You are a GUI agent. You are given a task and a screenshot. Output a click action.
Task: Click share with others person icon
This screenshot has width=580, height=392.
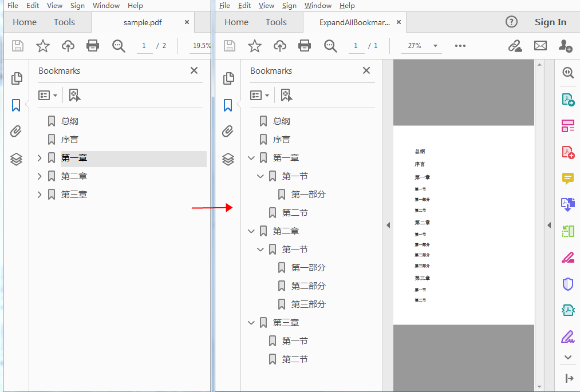(566, 46)
